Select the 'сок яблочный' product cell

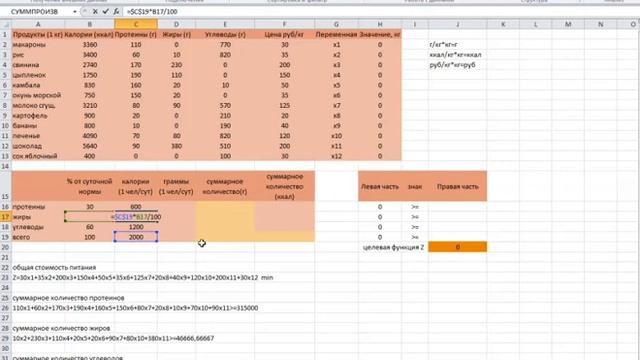tap(38, 156)
